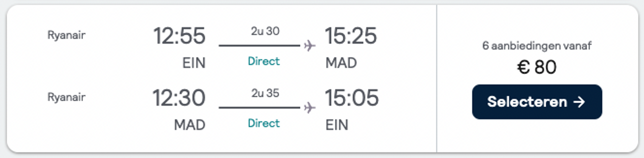Click the Direct label under 2u 30
This screenshot has height=158, width=644.
[264, 61]
